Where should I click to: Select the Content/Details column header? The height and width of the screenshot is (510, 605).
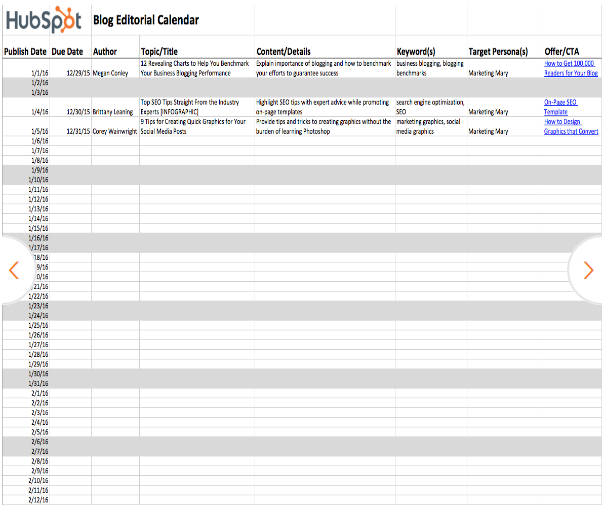click(283, 51)
